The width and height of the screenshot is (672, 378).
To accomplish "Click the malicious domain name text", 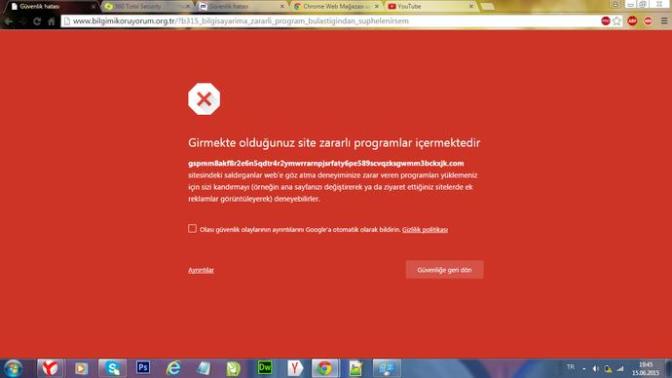I will coord(326,163).
